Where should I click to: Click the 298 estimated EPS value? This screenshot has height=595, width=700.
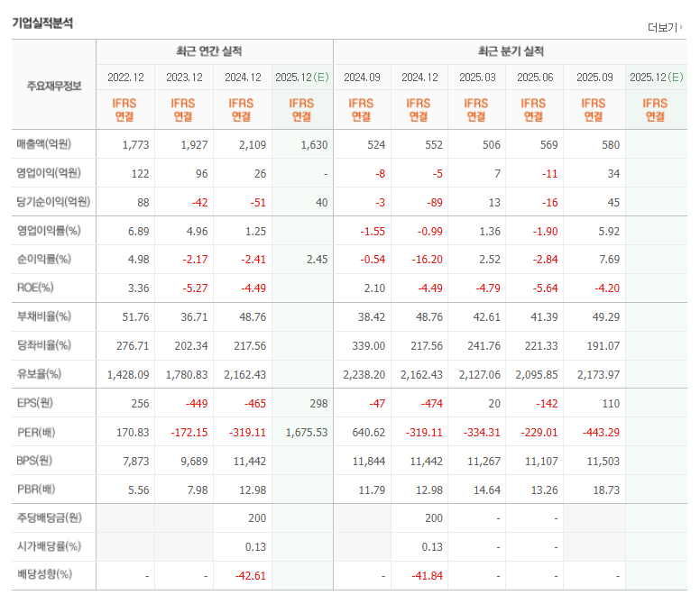(x=318, y=404)
